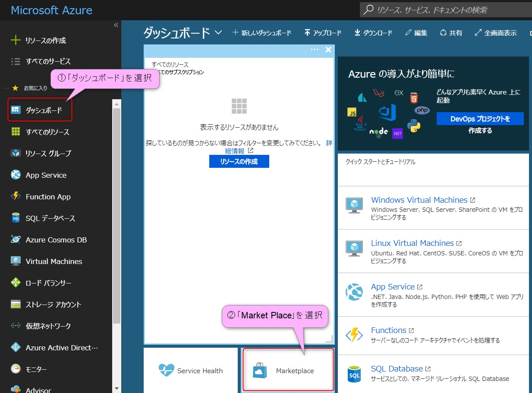Open Advisor in the sidebar
Image resolution: width=532 pixels, height=393 pixels.
[38, 390]
